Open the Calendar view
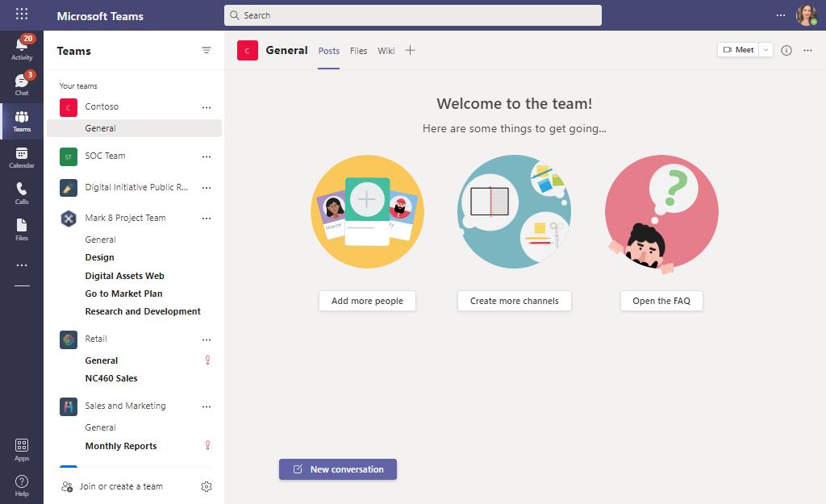 coord(22,157)
